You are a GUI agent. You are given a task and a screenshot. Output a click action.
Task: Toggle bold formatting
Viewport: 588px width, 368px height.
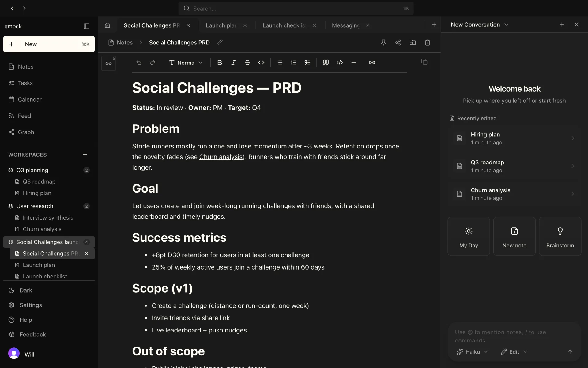220,63
